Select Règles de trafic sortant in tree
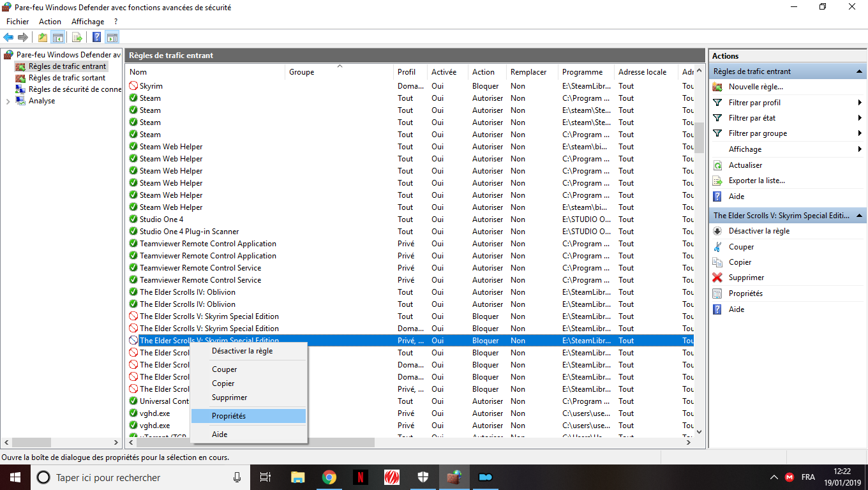The image size is (868, 490). point(67,78)
